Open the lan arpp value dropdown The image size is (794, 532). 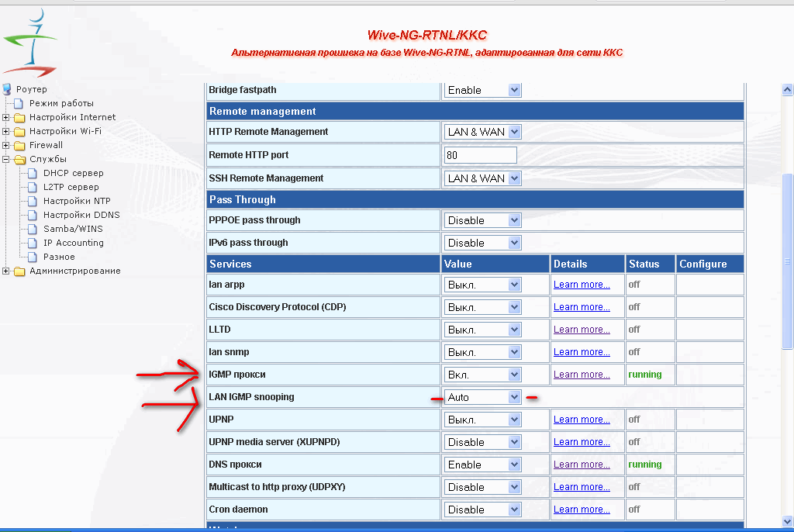point(482,285)
